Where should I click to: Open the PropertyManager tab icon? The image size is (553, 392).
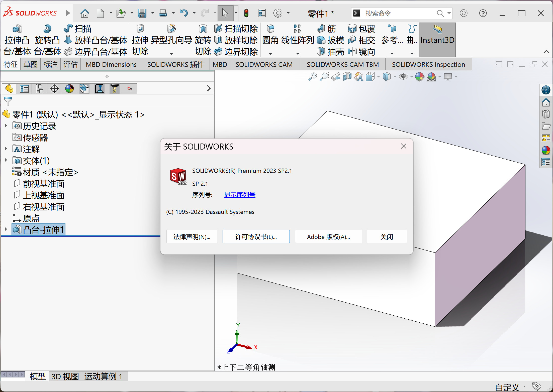24,89
